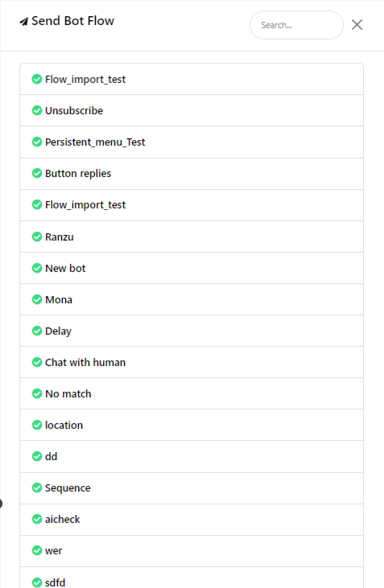Pick the Chat with human flow

coord(192,362)
